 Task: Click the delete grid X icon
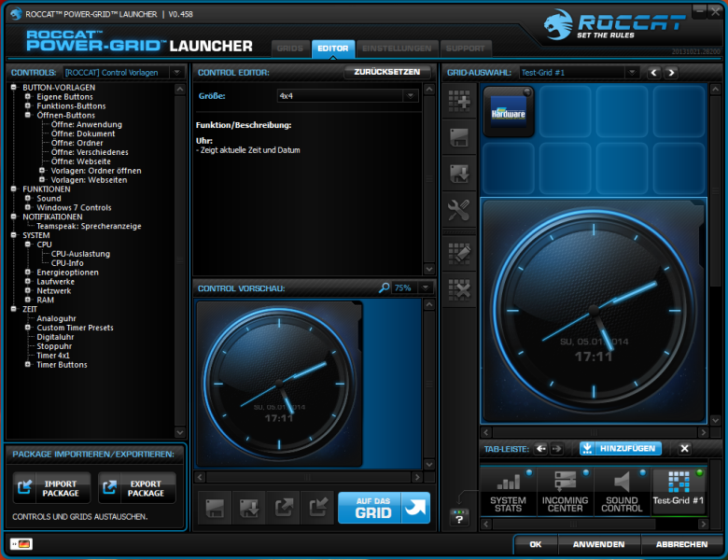pos(459,289)
